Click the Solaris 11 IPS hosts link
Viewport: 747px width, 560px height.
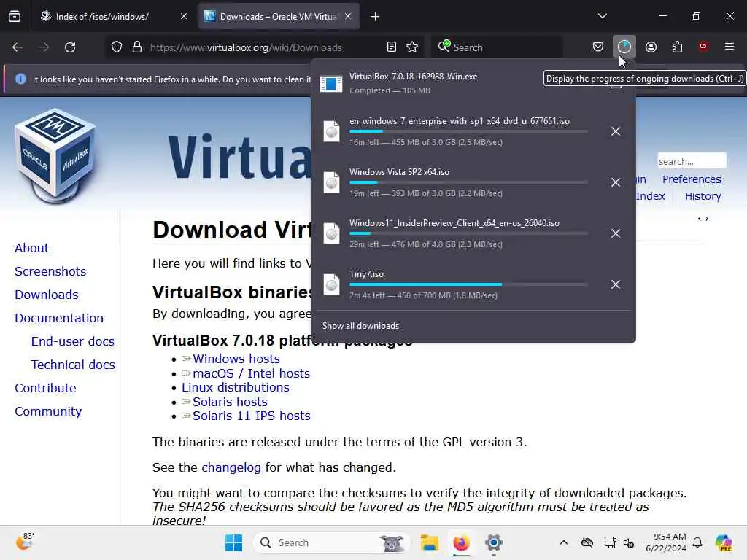pyautogui.click(x=251, y=416)
